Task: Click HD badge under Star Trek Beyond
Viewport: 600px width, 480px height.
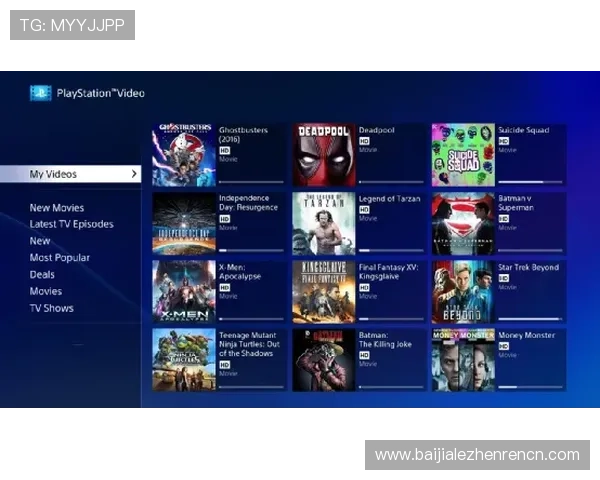Action: coord(504,278)
